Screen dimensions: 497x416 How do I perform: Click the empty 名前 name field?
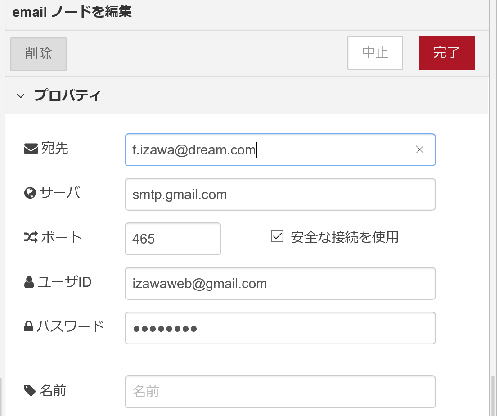pyautogui.click(x=280, y=391)
